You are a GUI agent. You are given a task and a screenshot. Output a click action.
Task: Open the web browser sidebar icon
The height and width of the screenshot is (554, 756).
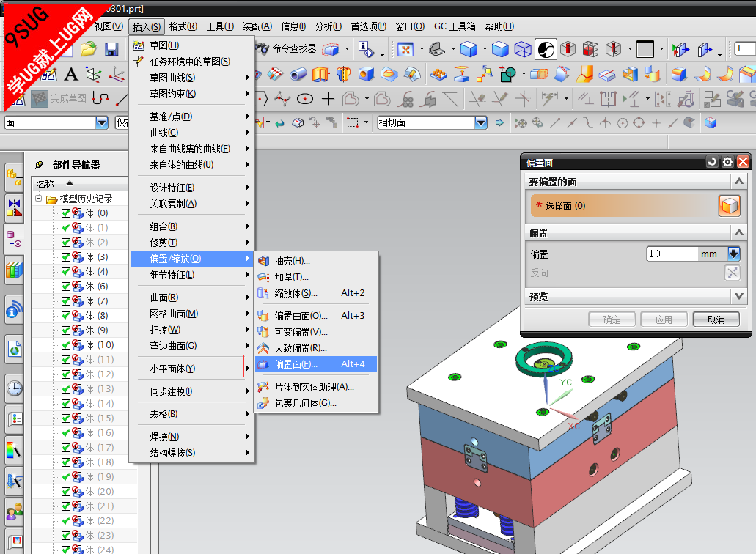click(x=15, y=349)
